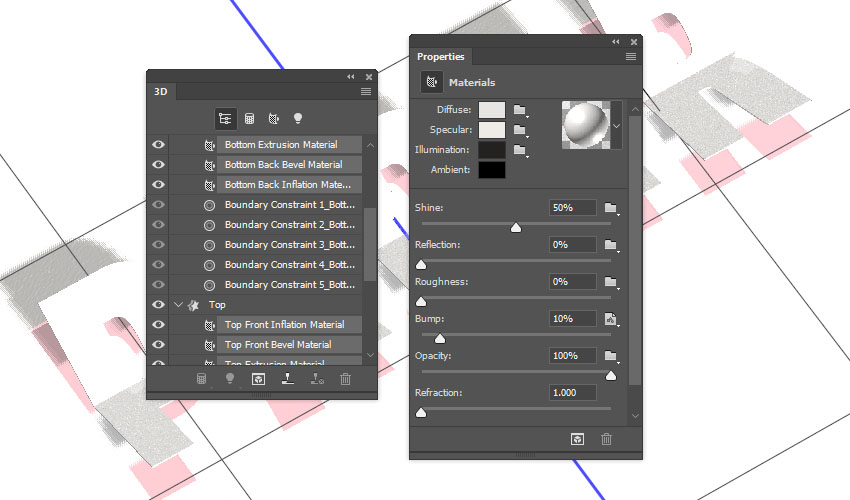
Task: Toggle visibility of Boundary Constraint 3
Action: 158,245
